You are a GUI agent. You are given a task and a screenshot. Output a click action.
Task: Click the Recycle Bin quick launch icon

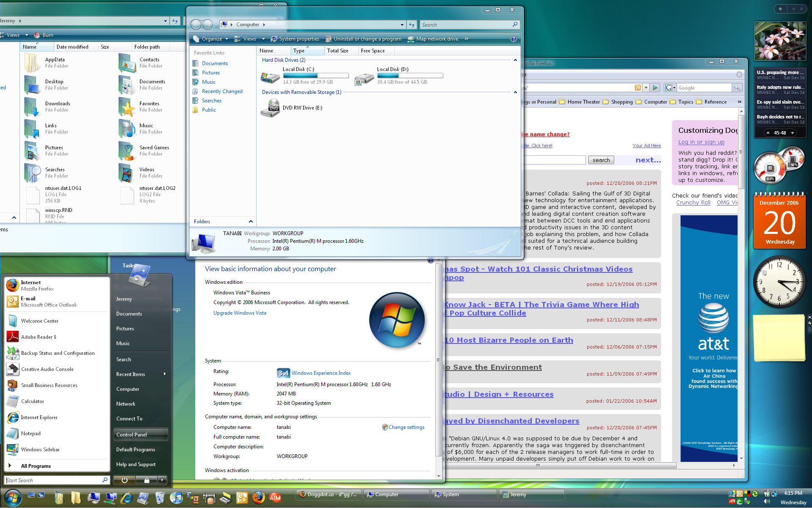pos(159,497)
